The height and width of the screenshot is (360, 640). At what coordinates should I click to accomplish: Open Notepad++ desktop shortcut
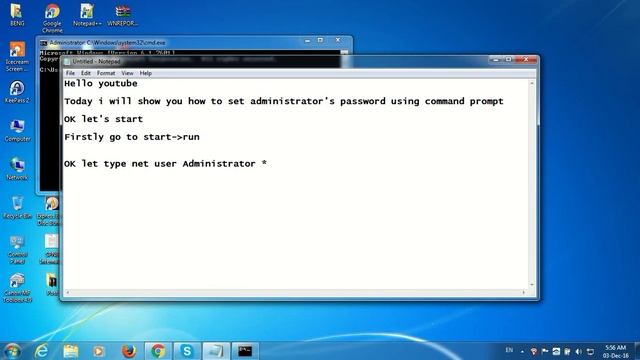click(87, 15)
